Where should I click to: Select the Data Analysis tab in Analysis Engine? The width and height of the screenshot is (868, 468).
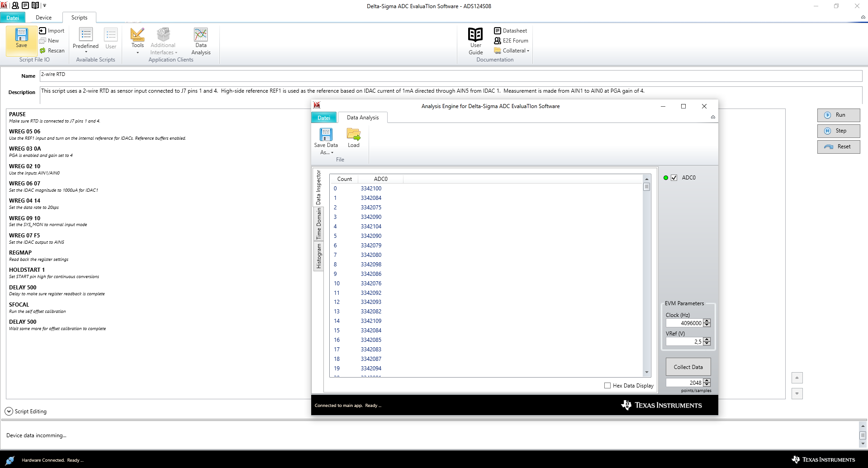coord(363,118)
